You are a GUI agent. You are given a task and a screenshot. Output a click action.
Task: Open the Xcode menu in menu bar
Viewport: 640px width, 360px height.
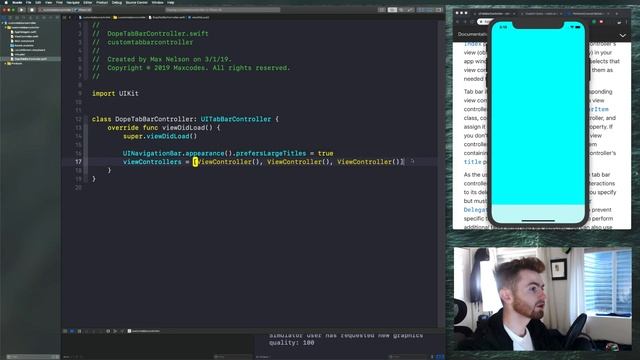pyautogui.click(x=17, y=2)
